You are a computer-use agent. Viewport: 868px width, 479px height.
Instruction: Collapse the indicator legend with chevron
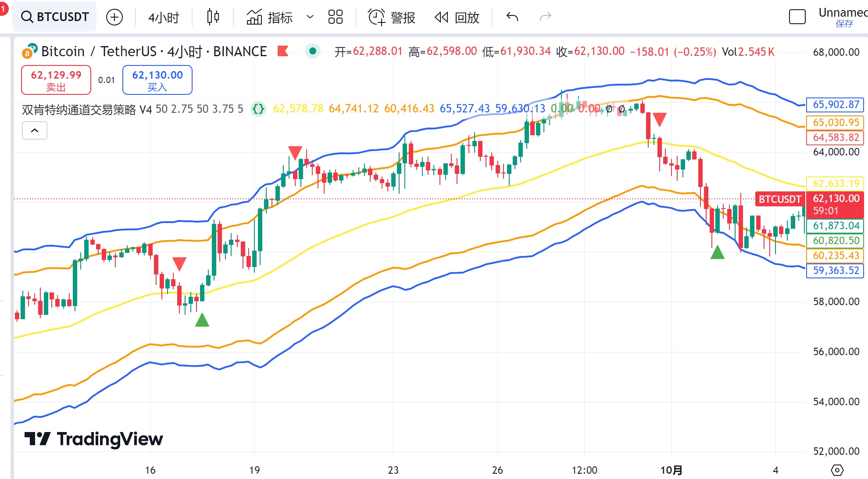pos(35,130)
